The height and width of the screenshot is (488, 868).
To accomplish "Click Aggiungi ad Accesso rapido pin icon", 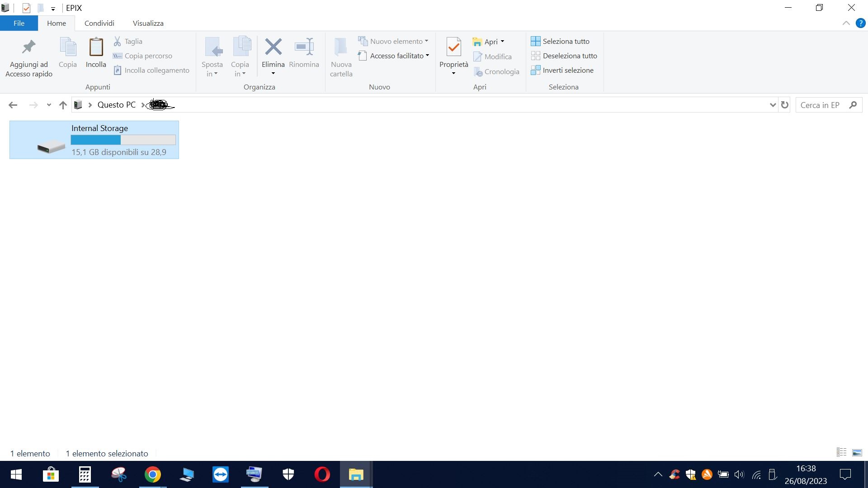I will coord(29,47).
